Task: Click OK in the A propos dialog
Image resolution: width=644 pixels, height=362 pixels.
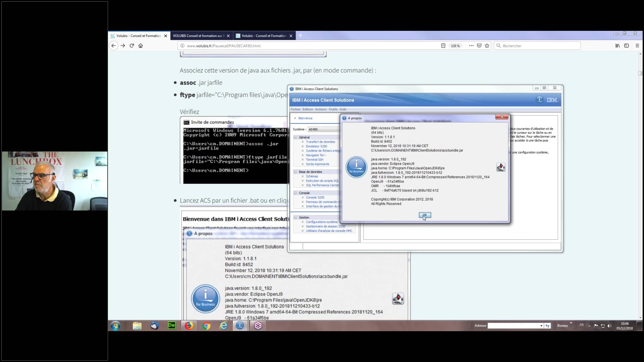Action: (425, 215)
